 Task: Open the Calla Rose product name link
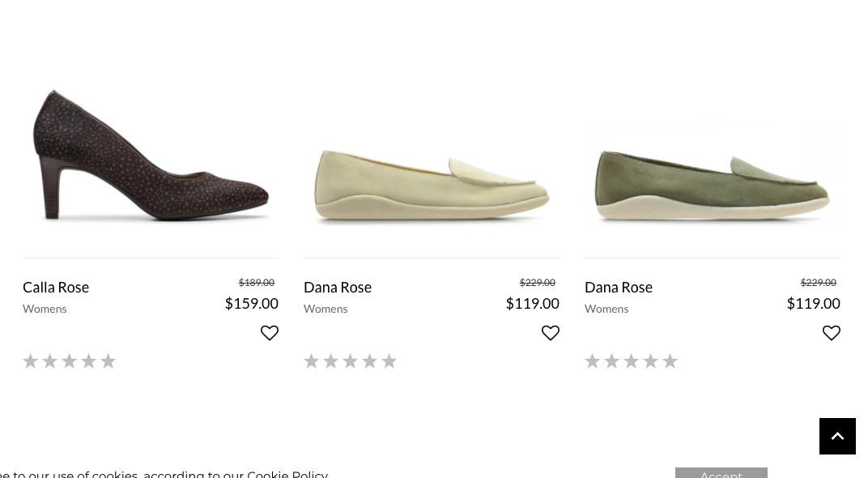[56, 287]
